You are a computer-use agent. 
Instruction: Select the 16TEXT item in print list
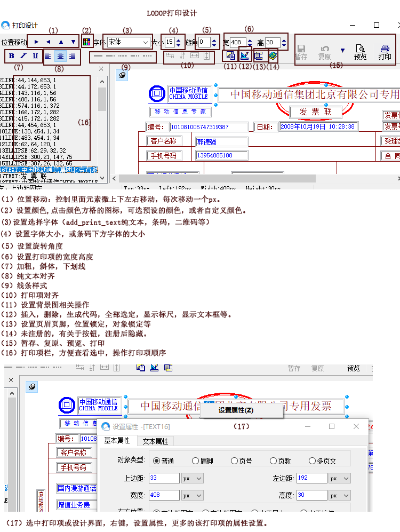49,170
